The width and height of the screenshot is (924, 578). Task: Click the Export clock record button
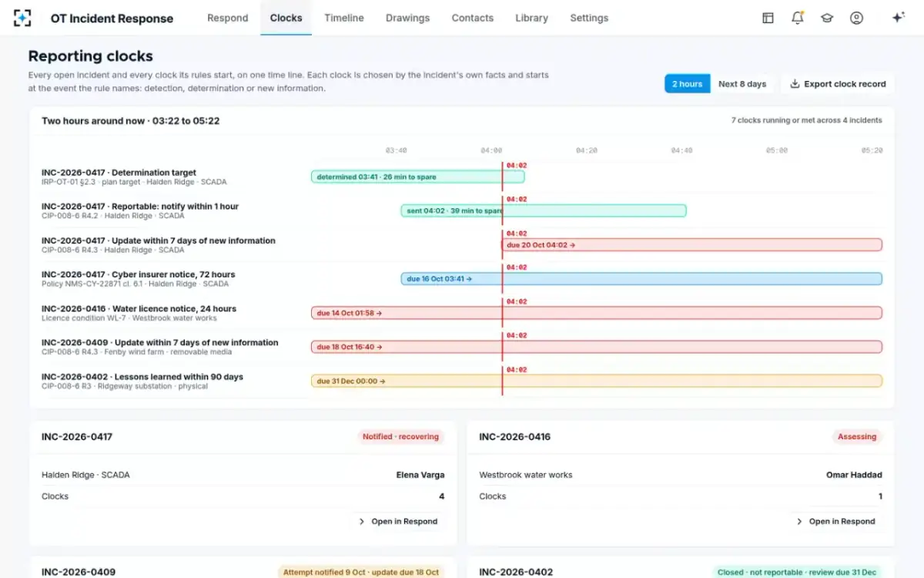point(838,84)
